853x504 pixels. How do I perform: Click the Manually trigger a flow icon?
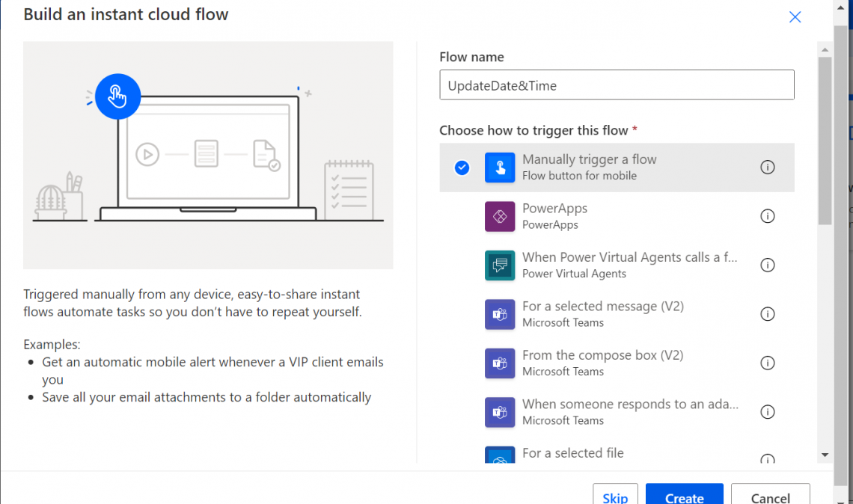pos(500,168)
